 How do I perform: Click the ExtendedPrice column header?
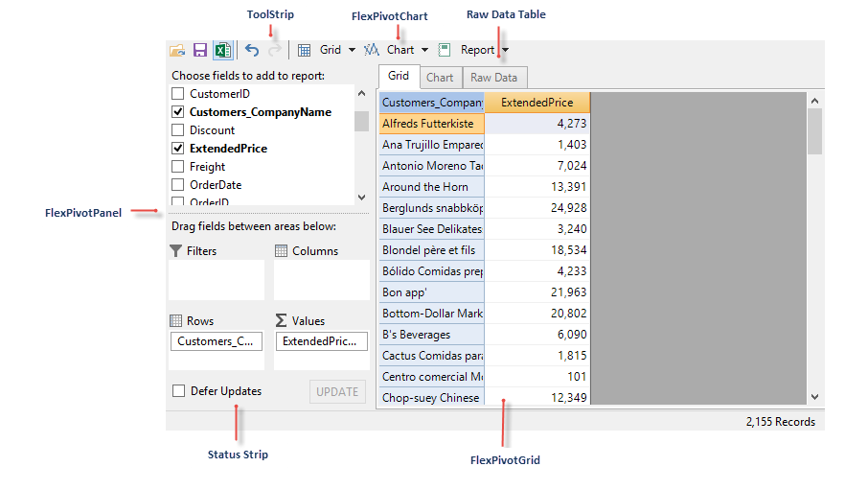[537, 103]
